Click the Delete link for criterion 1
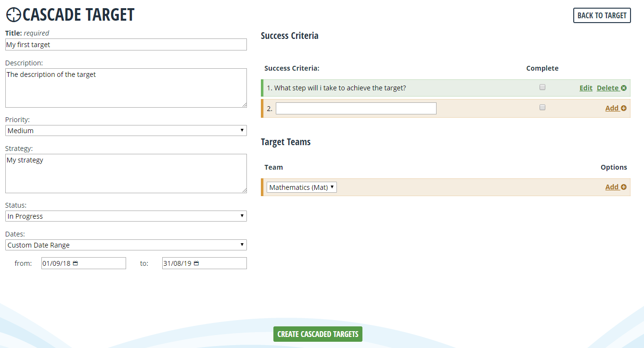 coord(607,88)
